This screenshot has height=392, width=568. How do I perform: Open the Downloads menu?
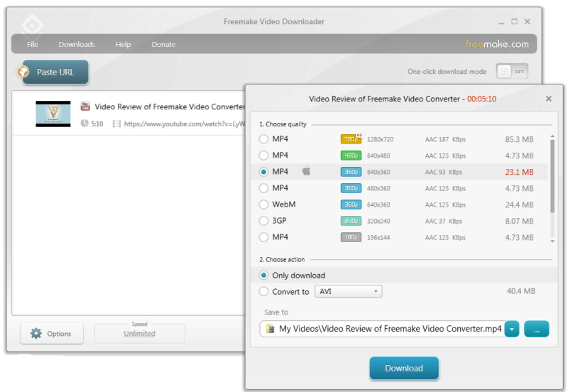[x=77, y=44]
